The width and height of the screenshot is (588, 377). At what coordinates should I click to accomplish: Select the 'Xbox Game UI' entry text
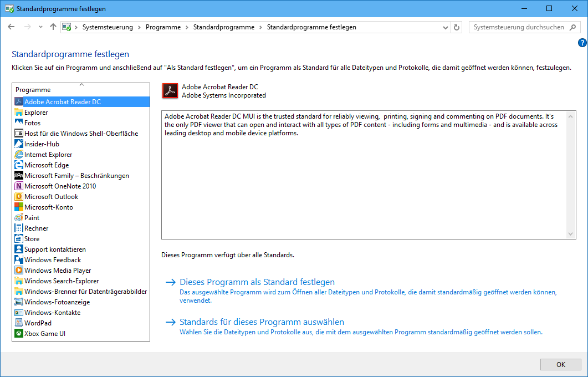[45, 334]
